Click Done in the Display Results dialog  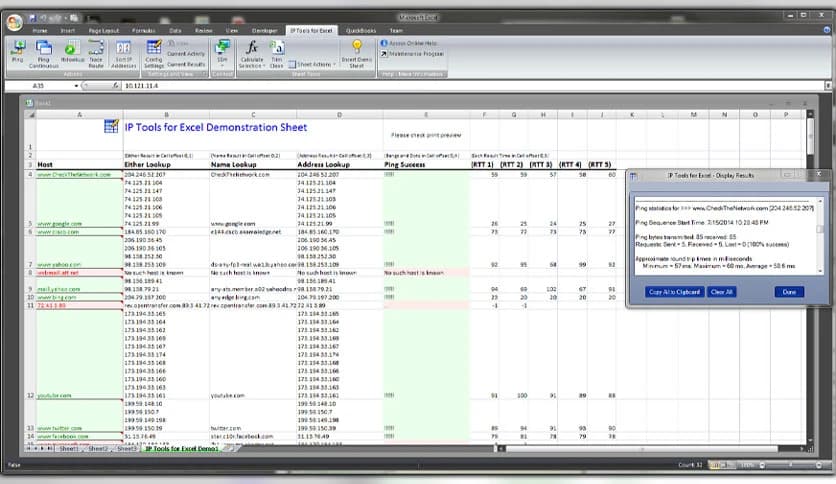789,292
